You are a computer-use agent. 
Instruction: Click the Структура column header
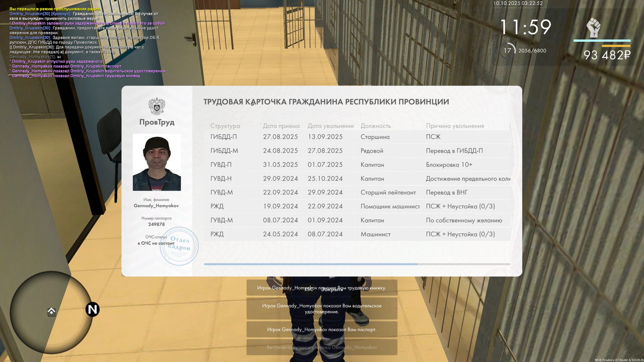click(225, 126)
